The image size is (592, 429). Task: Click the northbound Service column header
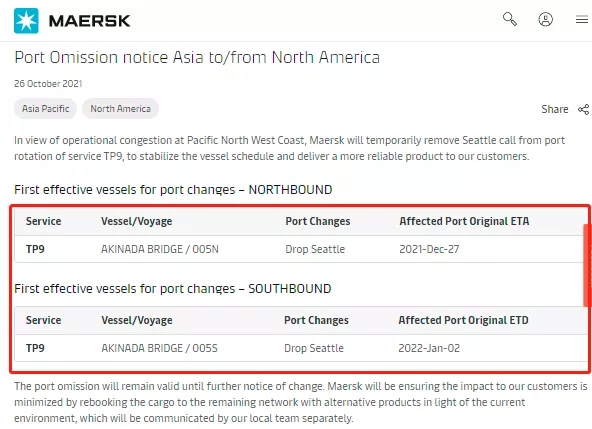(x=43, y=221)
